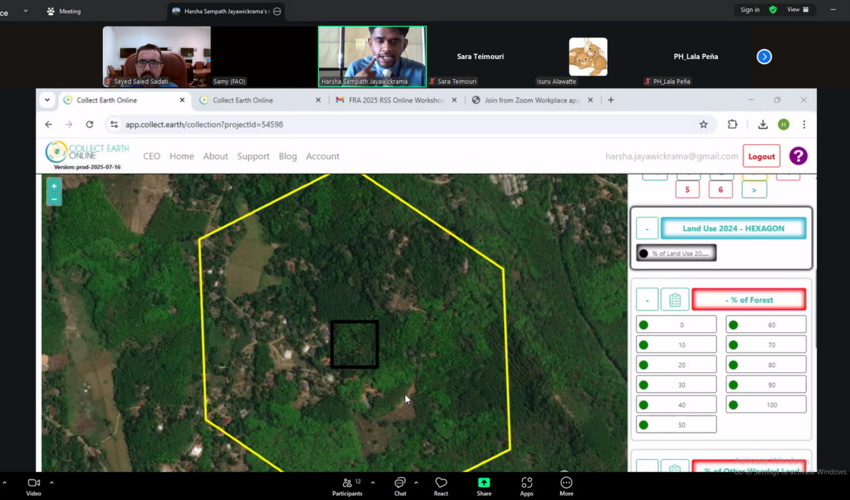
Task: Collapse the Land Use 2024 - HEXAGON section
Action: click(647, 229)
